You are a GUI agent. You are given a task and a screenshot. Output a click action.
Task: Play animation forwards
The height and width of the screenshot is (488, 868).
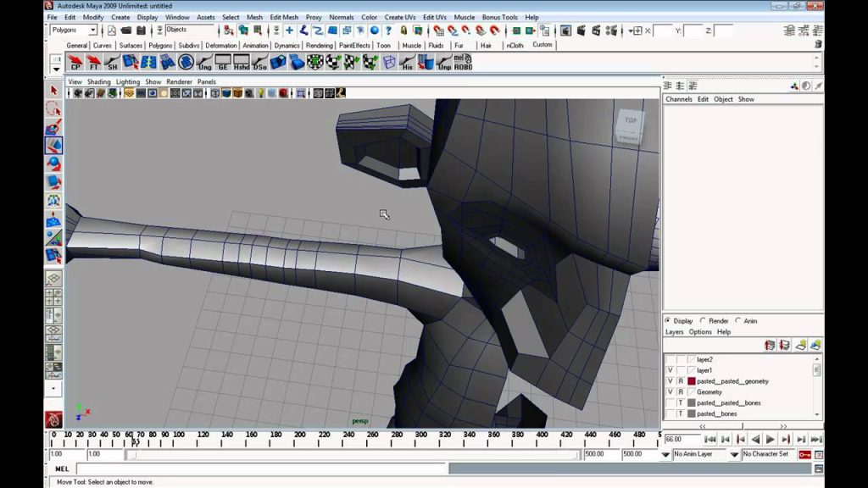(770, 440)
